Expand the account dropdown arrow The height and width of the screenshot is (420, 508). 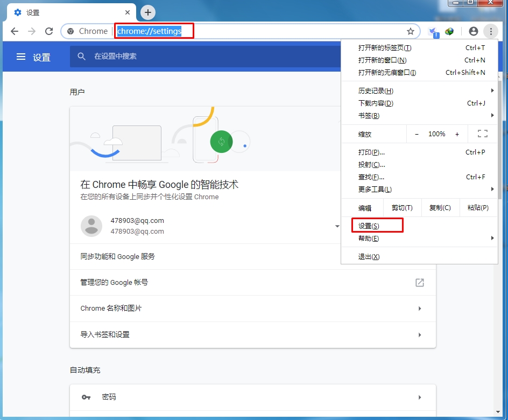[x=337, y=226]
